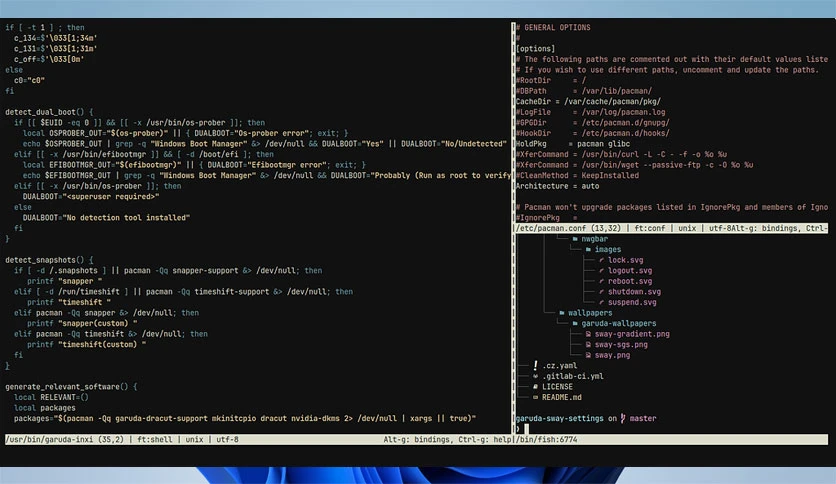Click 'utf-8' in the garuda-inxi status bar
This screenshot has width=836, height=484.
[228, 440]
